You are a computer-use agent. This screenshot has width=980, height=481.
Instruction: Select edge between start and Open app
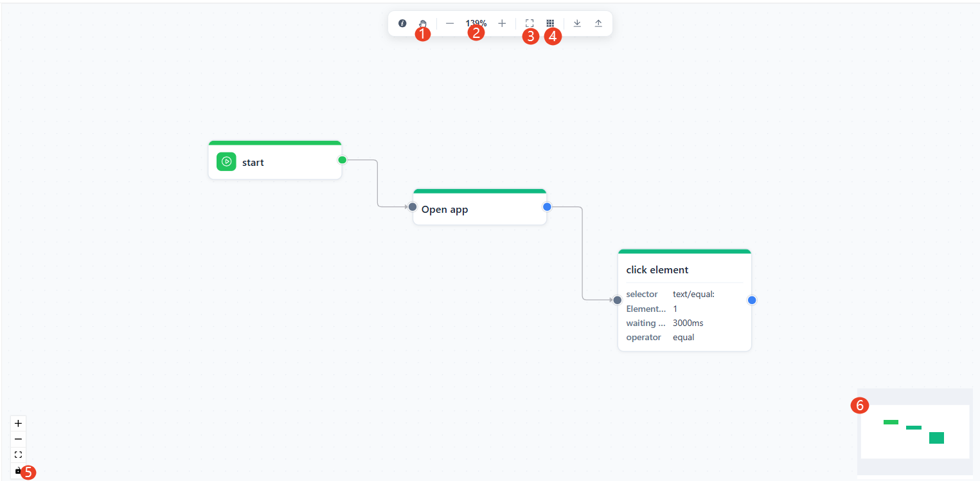coord(377,183)
